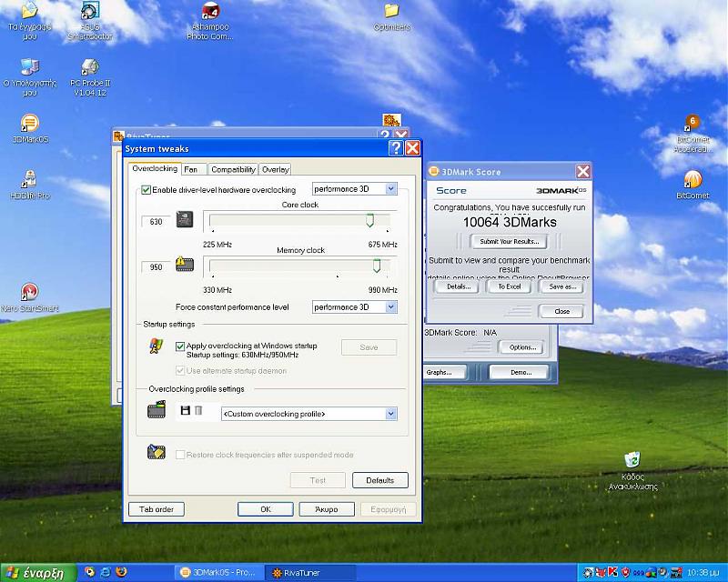Click the To Excel button

(x=510, y=286)
